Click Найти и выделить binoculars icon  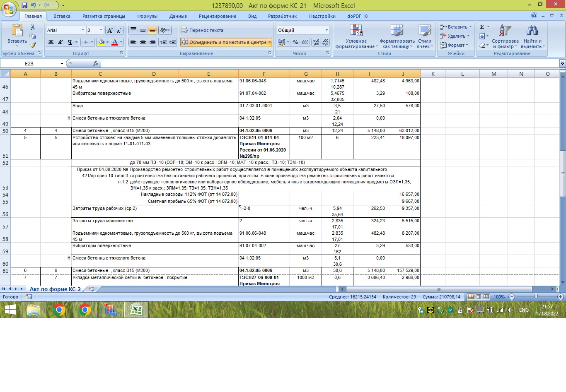(x=532, y=37)
